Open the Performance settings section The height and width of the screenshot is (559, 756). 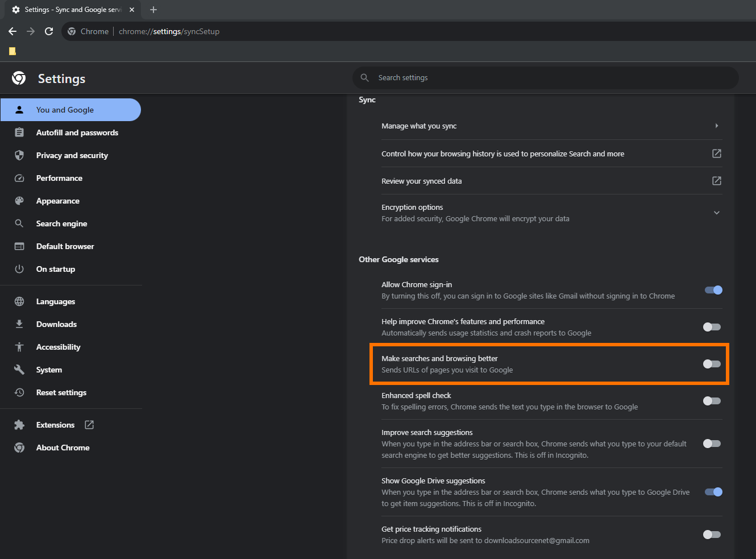pyautogui.click(x=71, y=178)
